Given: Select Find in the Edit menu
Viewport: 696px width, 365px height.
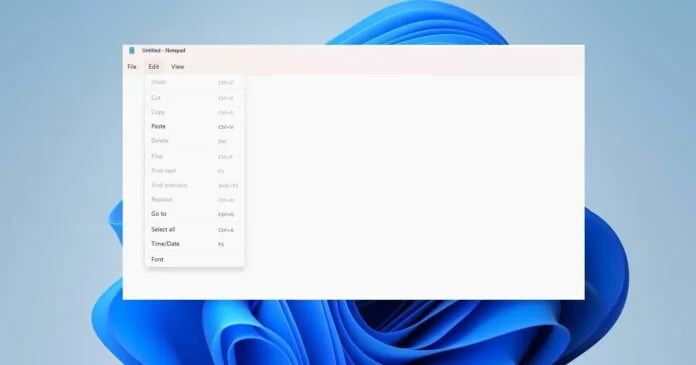Looking at the screenshot, I should (195, 156).
